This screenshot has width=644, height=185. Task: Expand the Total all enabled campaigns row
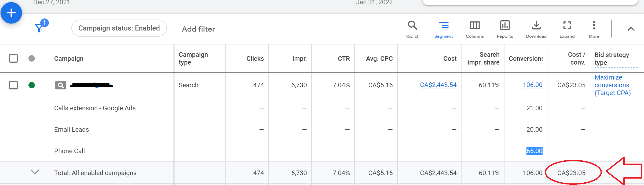(35, 172)
